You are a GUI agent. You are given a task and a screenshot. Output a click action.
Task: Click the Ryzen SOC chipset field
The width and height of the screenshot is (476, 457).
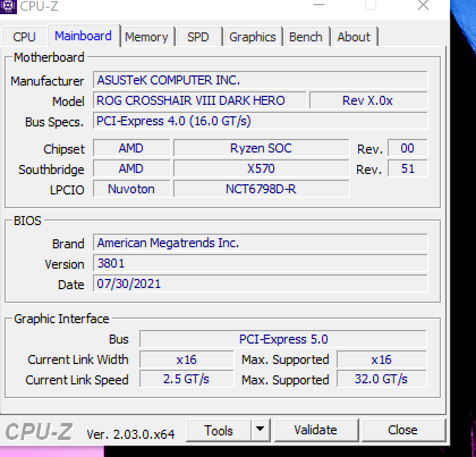pyautogui.click(x=261, y=148)
